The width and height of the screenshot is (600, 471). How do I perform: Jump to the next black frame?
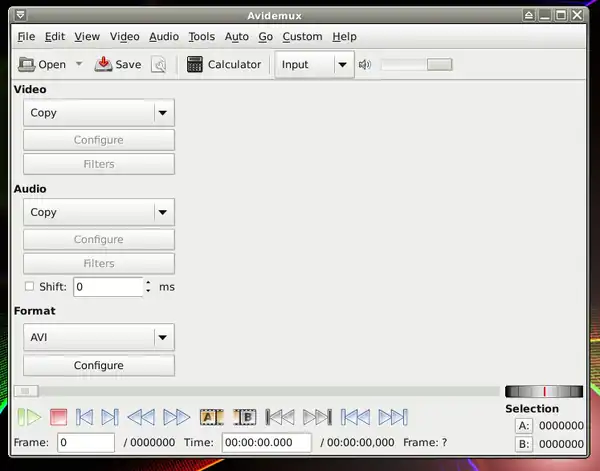pyautogui.click(x=317, y=417)
